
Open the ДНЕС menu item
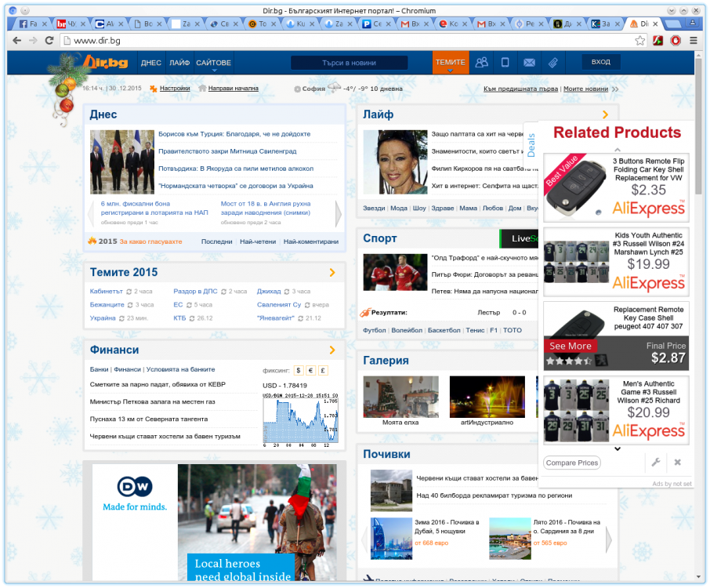tap(150, 63)
